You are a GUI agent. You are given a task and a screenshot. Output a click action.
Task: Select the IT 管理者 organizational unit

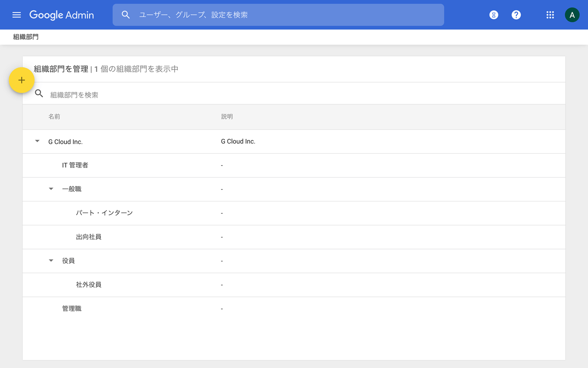[x=75, y=165]
